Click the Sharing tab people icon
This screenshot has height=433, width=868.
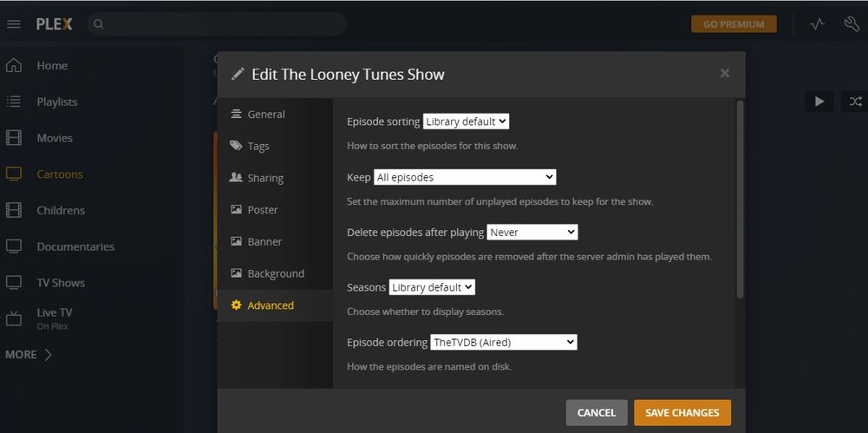click(x=237, y=177)
